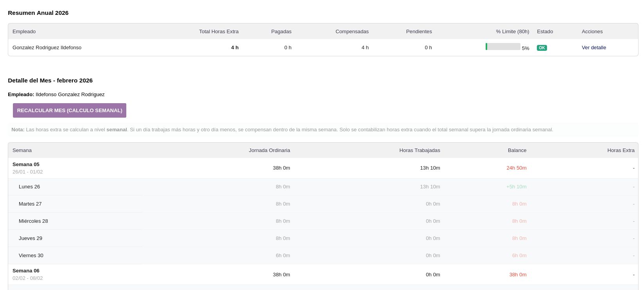Select the Viernes 30 day row
The height and width of the screenshot is (290, 644).
31,256
